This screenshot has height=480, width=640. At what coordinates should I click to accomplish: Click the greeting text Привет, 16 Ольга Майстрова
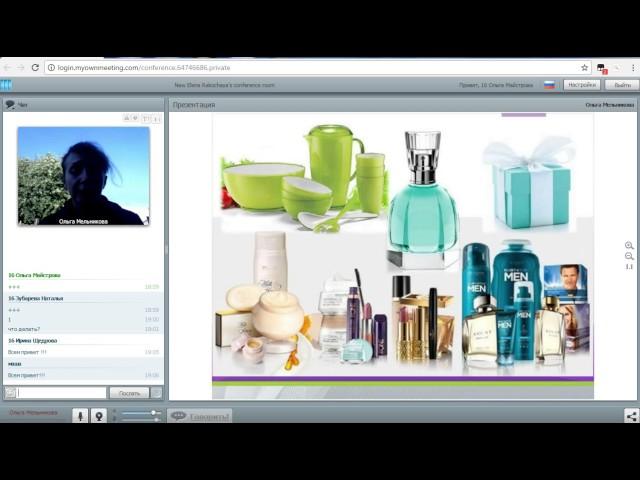pyautogui.click(x=496, y=85)
